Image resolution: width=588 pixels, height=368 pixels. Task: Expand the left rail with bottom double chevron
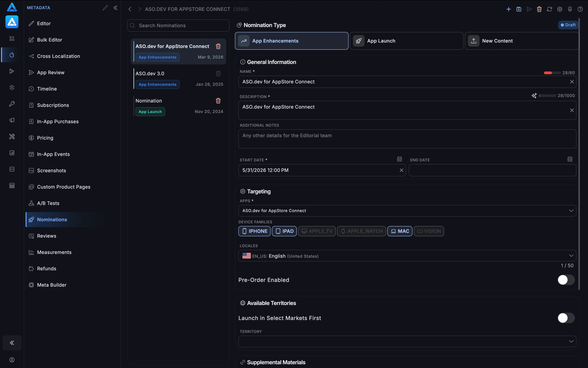pos(12,343)
